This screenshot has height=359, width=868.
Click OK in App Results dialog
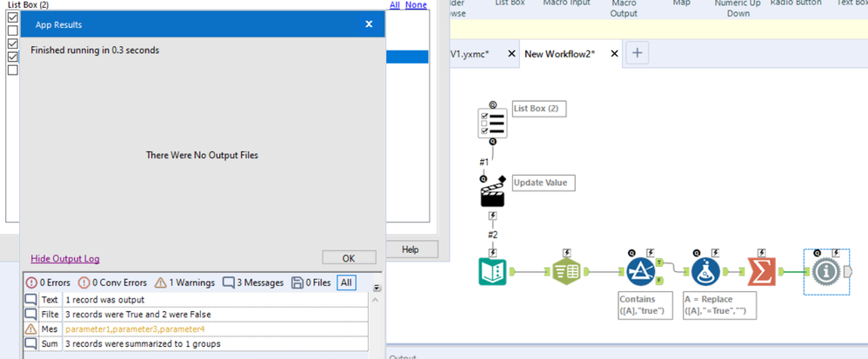(349, 258)
